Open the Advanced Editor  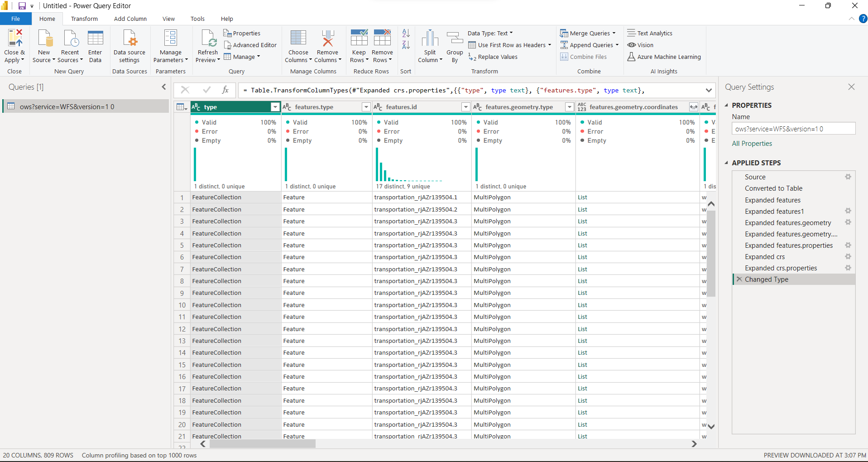[x=250, y=45]
